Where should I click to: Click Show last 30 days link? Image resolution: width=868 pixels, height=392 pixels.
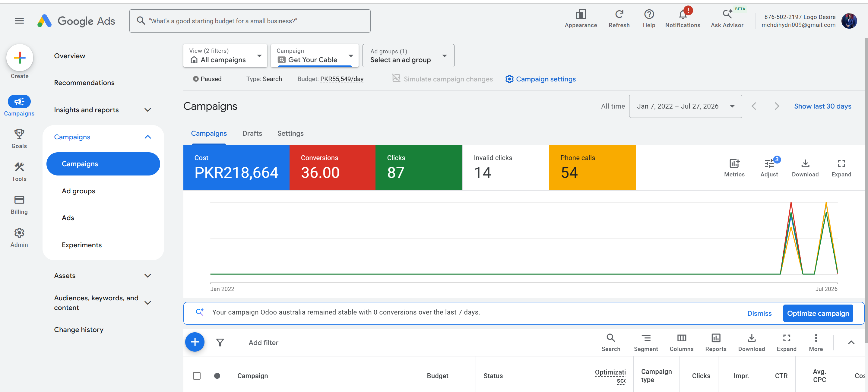coord(822,106)
